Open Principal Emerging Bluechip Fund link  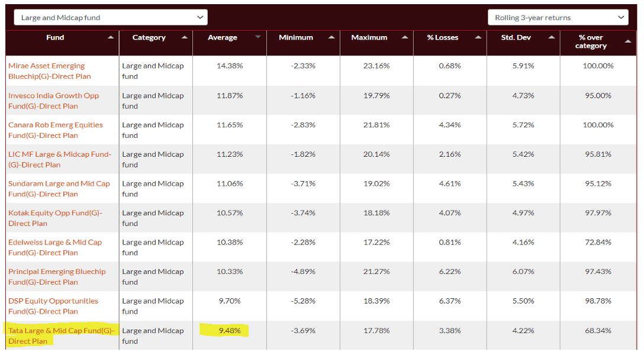57,277
